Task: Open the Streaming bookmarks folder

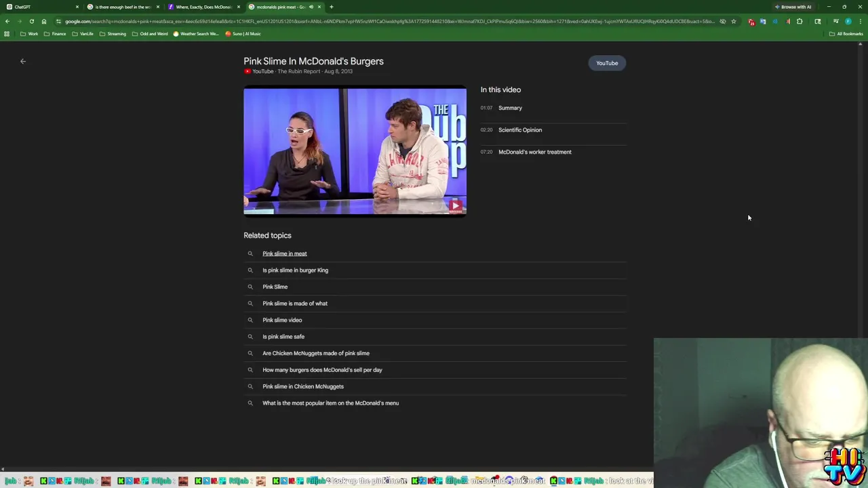Action: click(x=113, y=34)
